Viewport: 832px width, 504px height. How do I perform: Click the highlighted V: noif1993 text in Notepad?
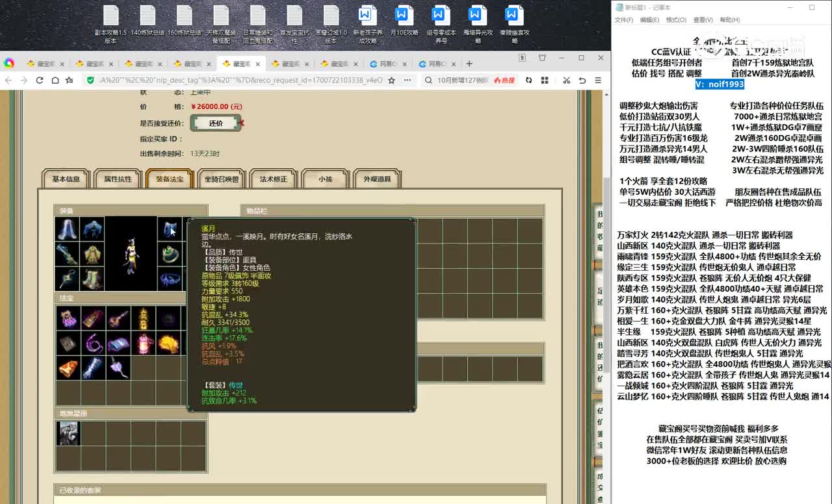click(719, 84)
